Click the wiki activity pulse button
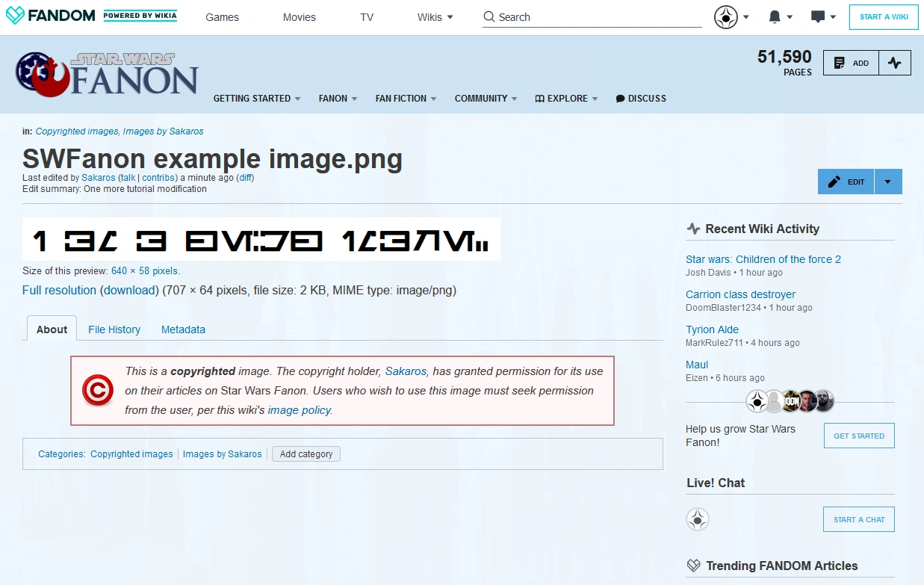The image size is (924, 585). point(895,63)
